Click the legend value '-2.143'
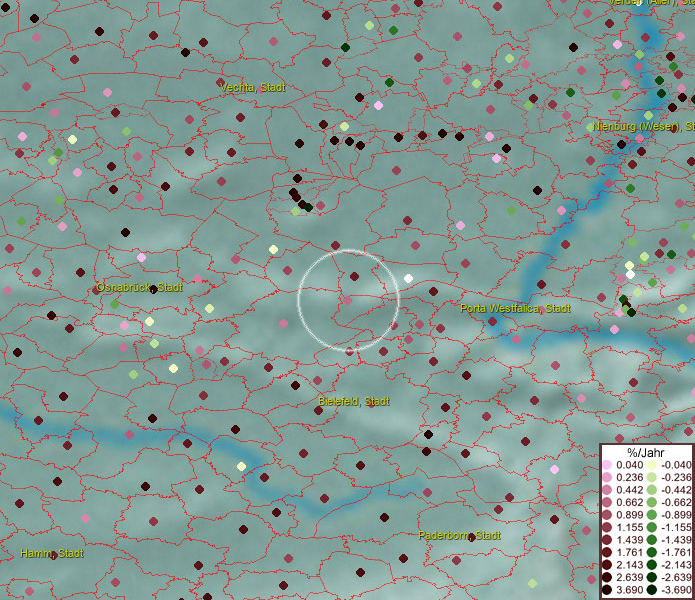Screen dimensions: 695x600 click(x=676, y=565)
